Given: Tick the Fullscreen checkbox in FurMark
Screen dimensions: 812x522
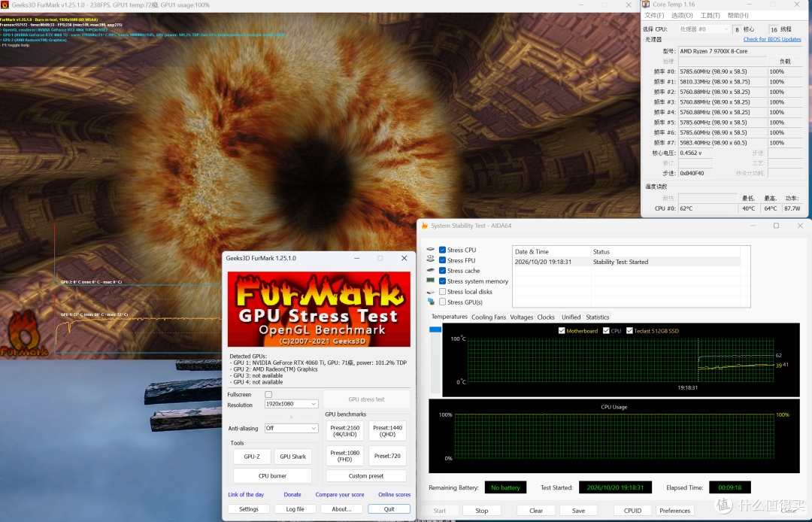Looking at the screenshot, I should pyautogui.click(x=268, y=395).
